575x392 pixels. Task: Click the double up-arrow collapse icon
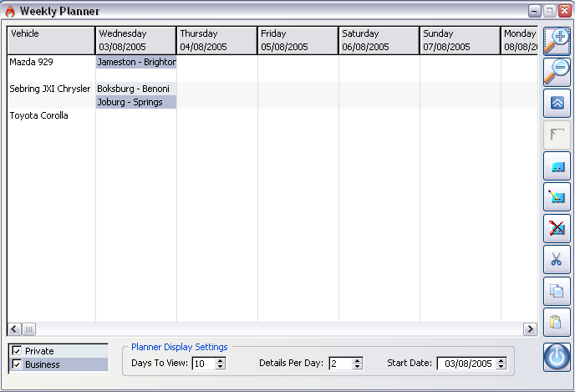(557, 104)
